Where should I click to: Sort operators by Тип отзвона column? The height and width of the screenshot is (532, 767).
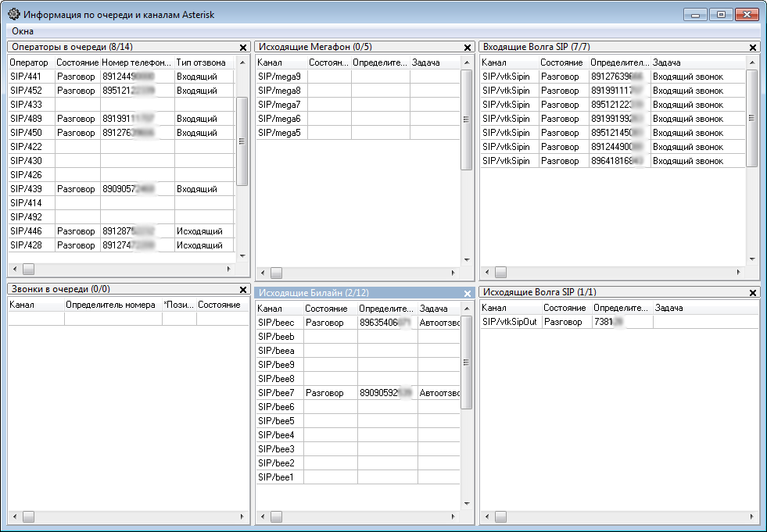click(x=201, y=62)
